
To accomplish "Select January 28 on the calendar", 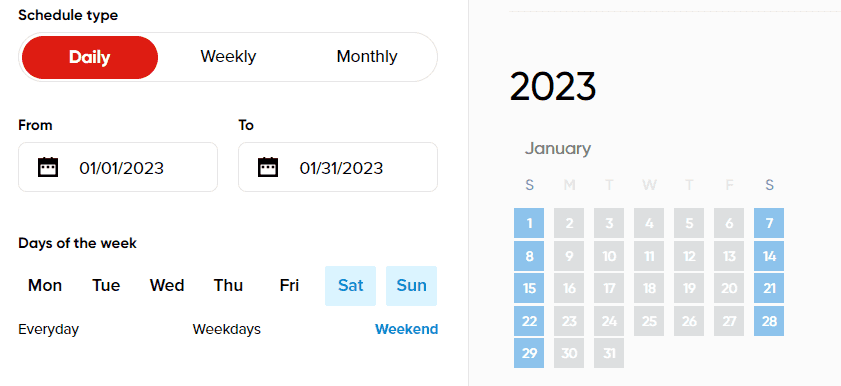I will point(769,321).
